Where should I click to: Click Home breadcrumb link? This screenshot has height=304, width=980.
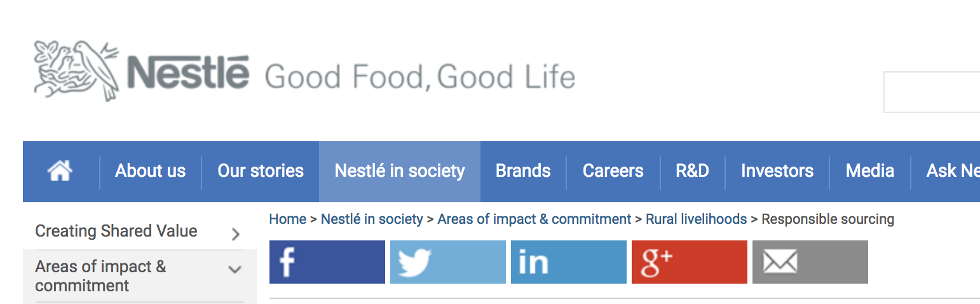(x=288, y=219)
